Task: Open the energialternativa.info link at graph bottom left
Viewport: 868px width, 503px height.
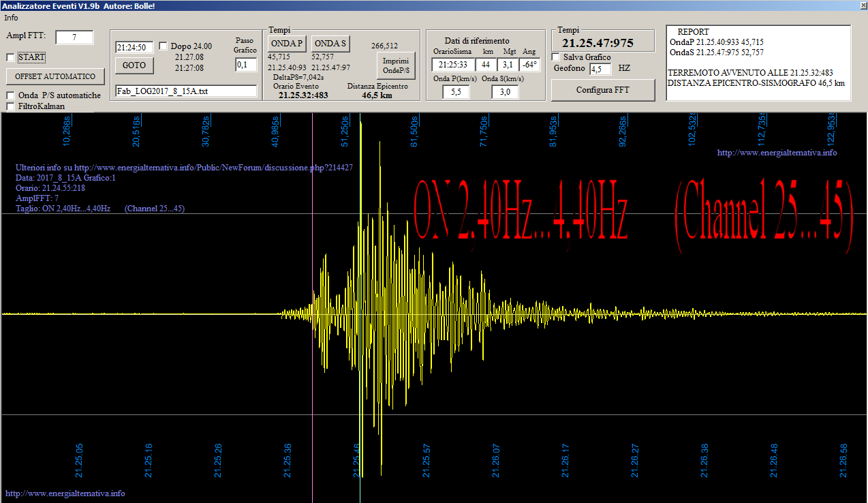Action: tap(65, 493)
